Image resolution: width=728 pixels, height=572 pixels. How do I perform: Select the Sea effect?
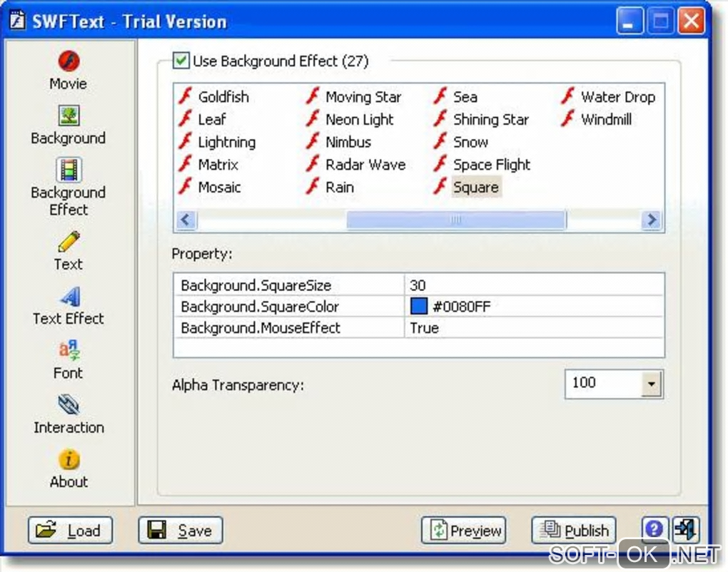(x=465, y=97)
